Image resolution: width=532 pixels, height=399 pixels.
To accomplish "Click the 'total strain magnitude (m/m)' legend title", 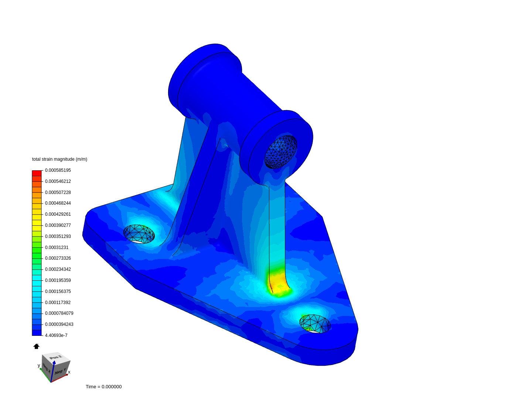I will point(59,159).
